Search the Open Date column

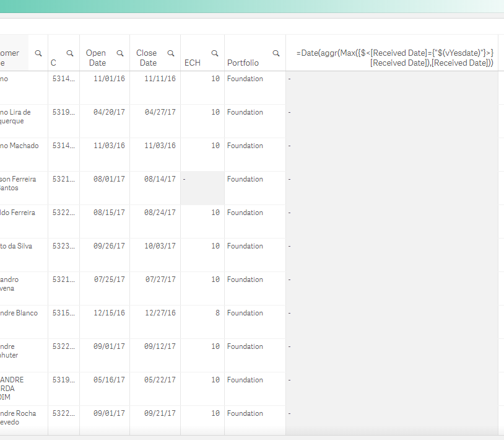point(120,53)
